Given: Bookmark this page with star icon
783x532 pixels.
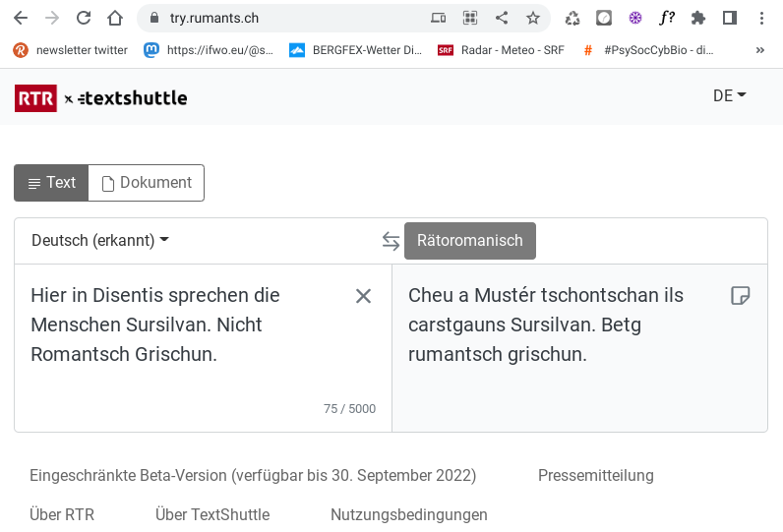Looking at the screenshot, I should coord(533,18).
